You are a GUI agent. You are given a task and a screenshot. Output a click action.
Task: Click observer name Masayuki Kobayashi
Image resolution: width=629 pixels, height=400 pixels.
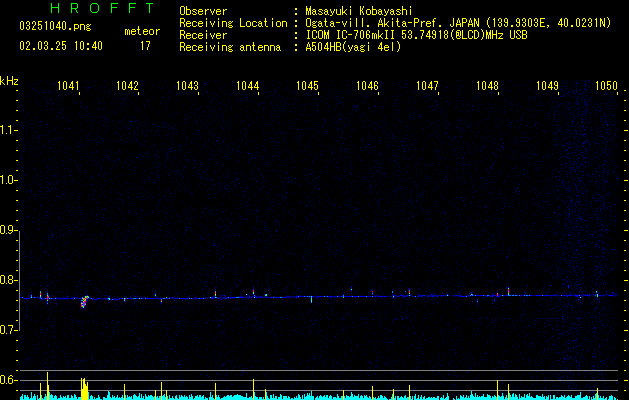(x=358, y=11)
